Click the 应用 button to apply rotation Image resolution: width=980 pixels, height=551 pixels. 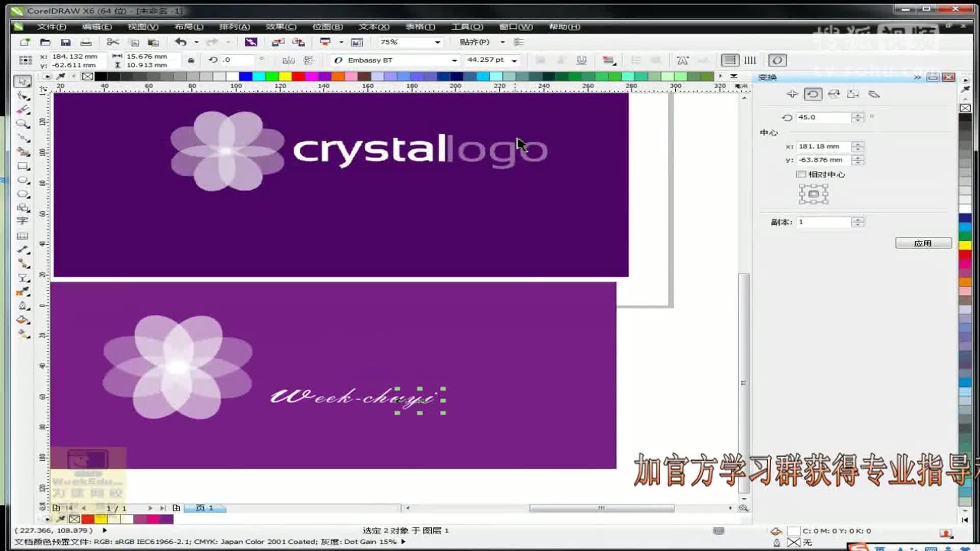(923, 243)
